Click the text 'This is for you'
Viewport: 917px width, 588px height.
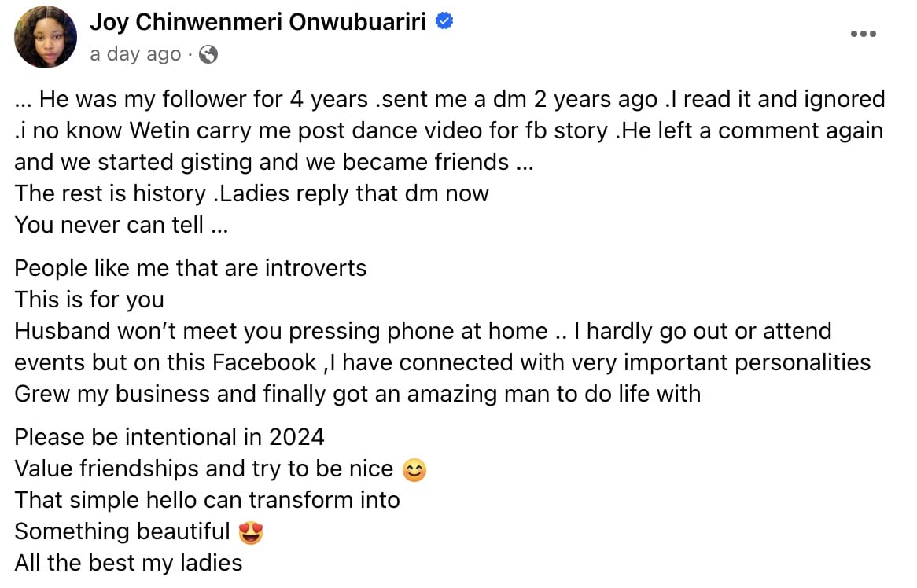[89, 300]
